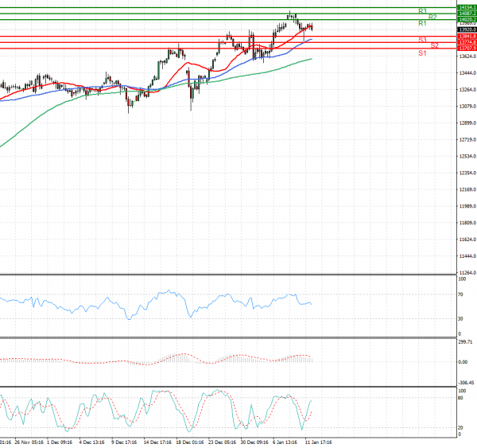Click the MACD 299.71 scale value
Image resolution: width=477 pixels, height=448 pixels.
coord(465,342)
